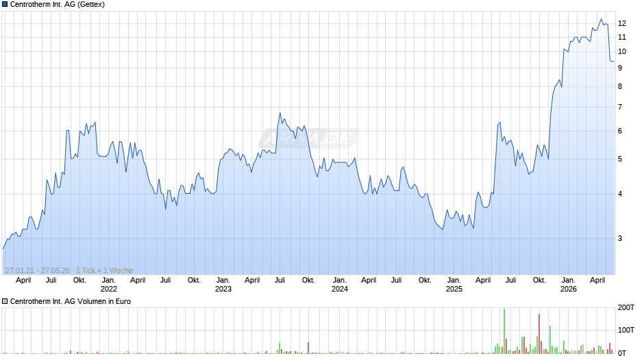Click the price axis label 12
Screen dimensions: 644x360
[x=622, y=23]
